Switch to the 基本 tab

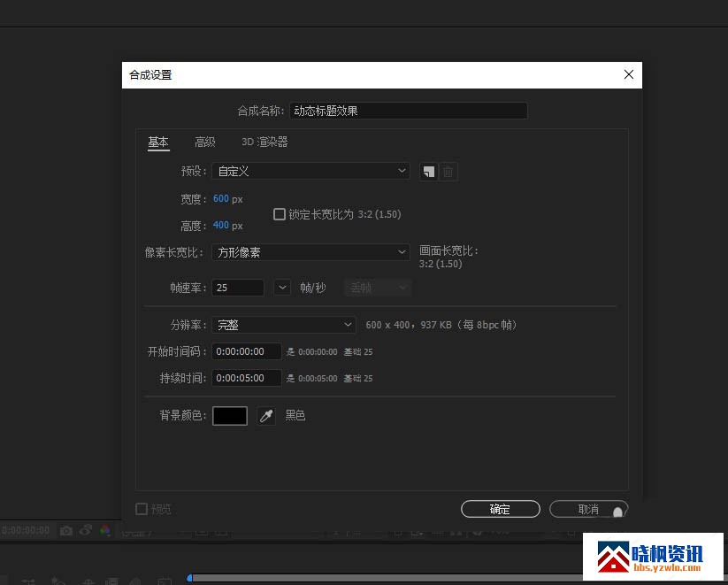[158, 142]
